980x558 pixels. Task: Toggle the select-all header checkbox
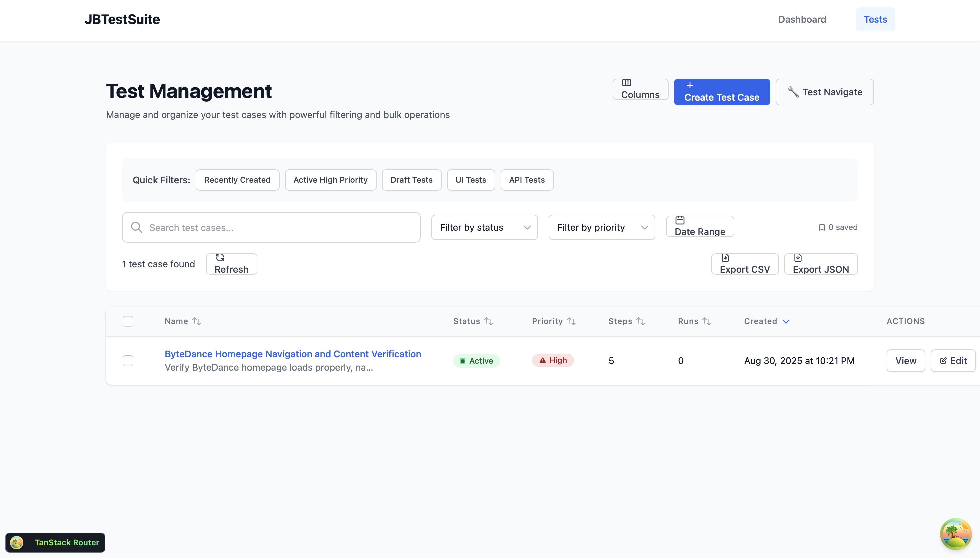coord(128,321)
